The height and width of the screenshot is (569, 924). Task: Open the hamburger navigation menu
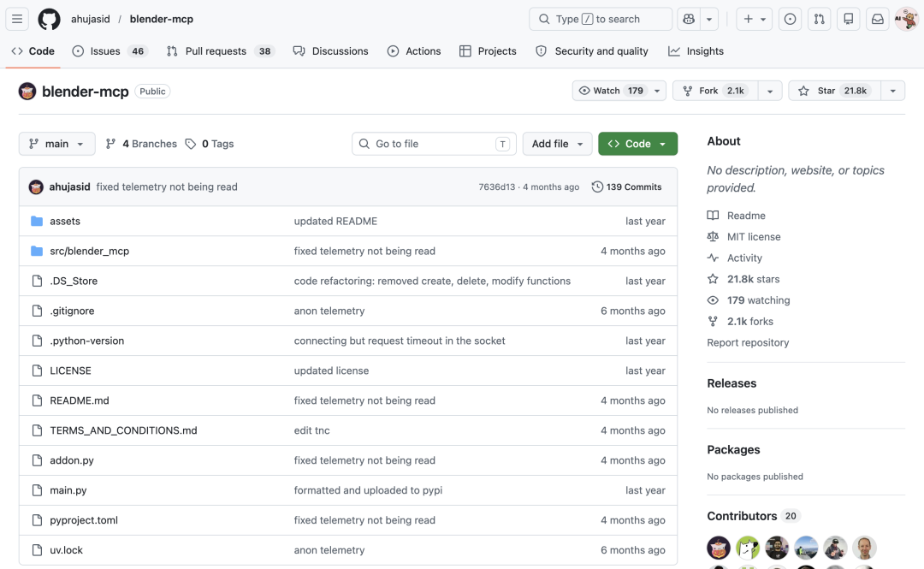pyautogui.click(x=17, y=19)
